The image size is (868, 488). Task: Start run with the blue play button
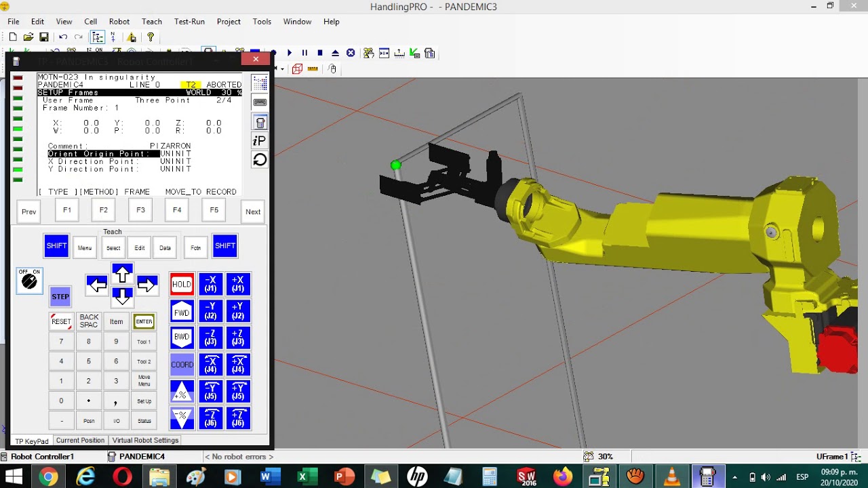(x=290, y=53)
